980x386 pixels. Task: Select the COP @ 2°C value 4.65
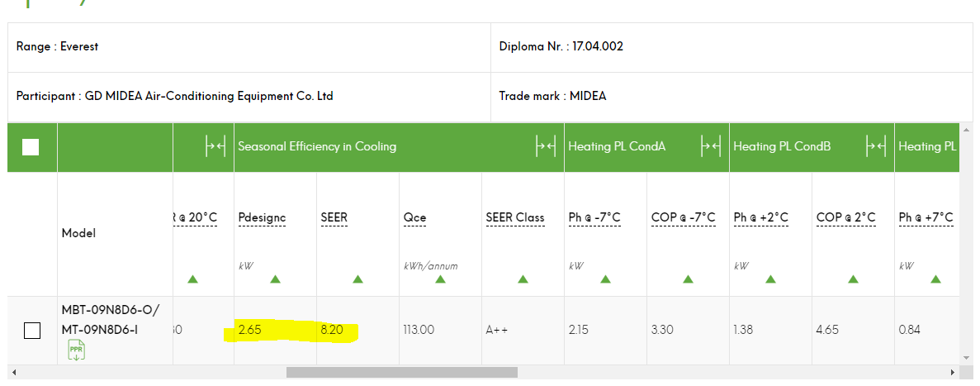point(827,330)
